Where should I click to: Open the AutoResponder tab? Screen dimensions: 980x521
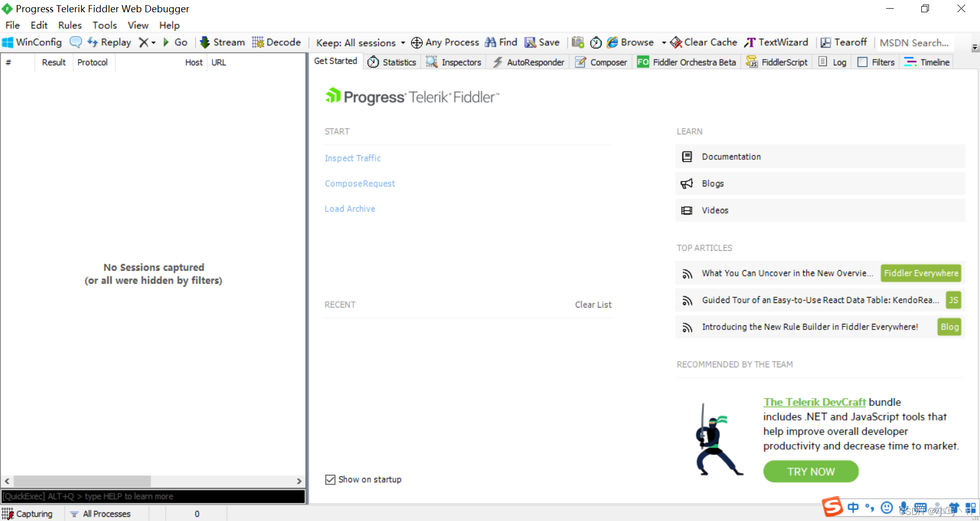tap(528, 62)
